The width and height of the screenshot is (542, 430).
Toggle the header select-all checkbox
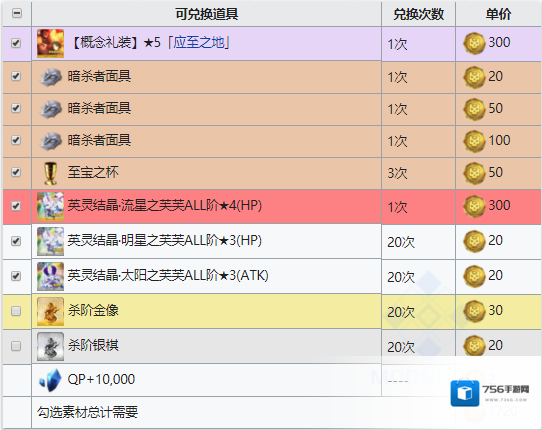click(x=17, y=13)
